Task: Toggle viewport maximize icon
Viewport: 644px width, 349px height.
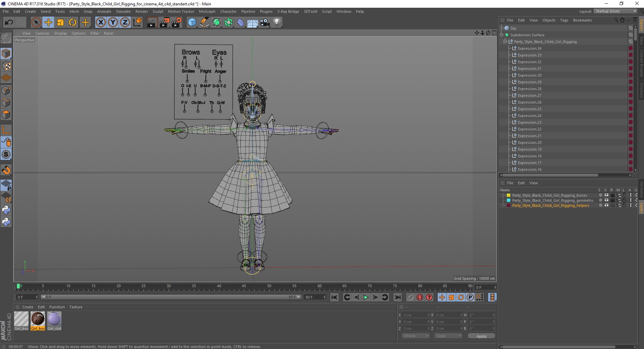Action: tap(493, 33)
